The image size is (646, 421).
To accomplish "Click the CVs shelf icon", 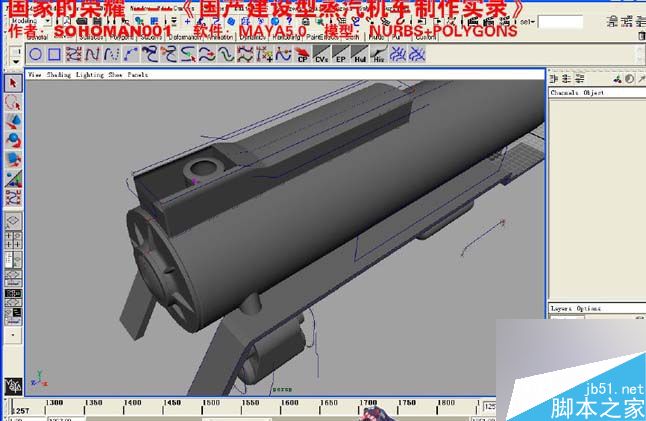I will [321, 54].
